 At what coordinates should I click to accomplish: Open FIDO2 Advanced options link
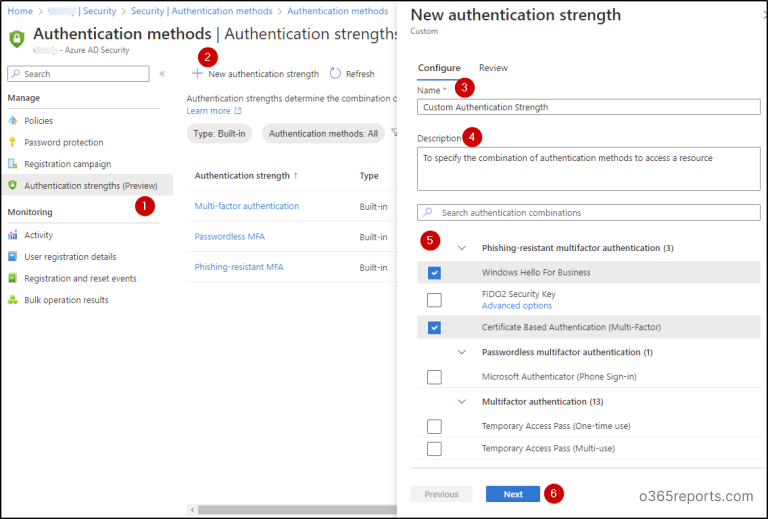(x=517, y=306)
